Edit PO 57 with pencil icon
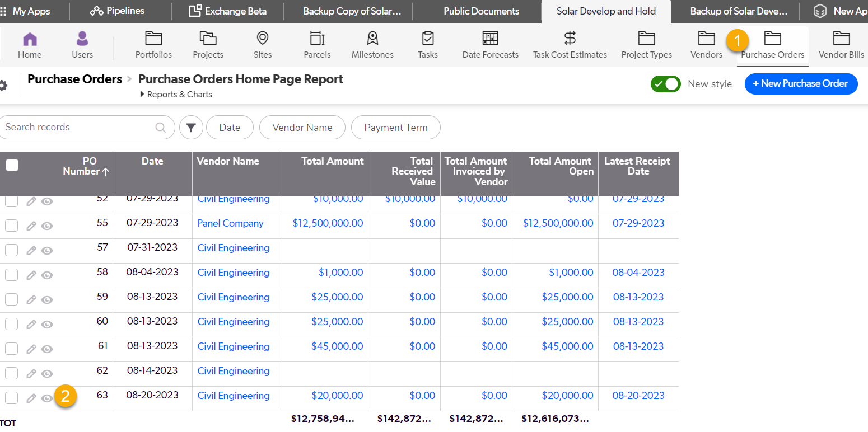 [31, 250]
